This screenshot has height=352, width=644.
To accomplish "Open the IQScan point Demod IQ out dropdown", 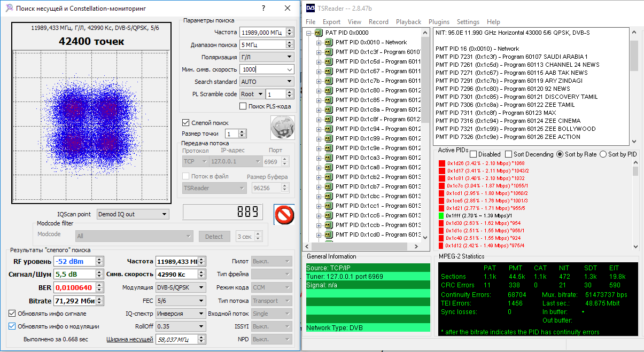I will [133, 214].
